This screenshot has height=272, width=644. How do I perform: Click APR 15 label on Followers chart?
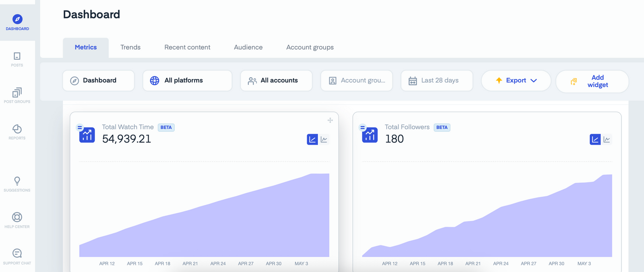[x=418, y=264]
